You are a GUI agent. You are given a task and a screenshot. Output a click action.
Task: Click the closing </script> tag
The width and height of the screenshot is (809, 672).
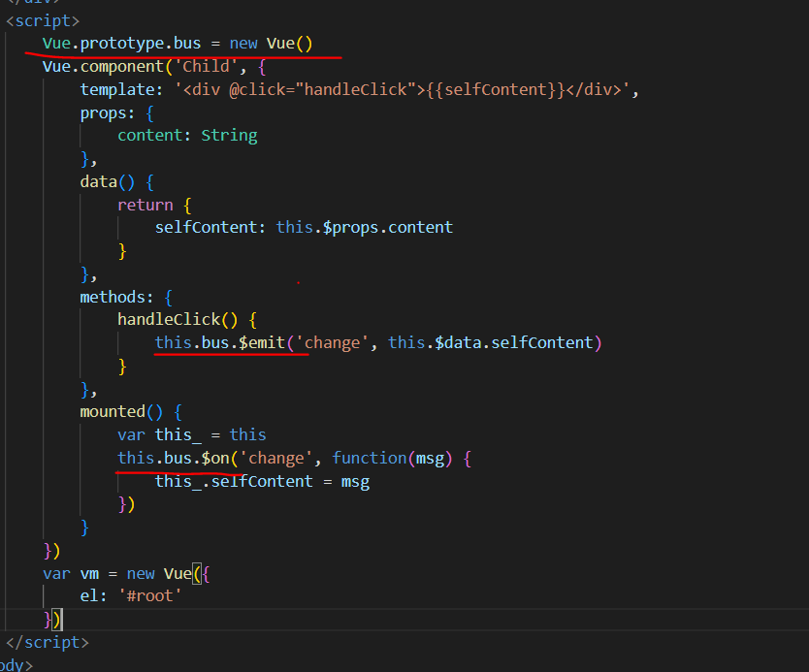(x=47, y=643)
